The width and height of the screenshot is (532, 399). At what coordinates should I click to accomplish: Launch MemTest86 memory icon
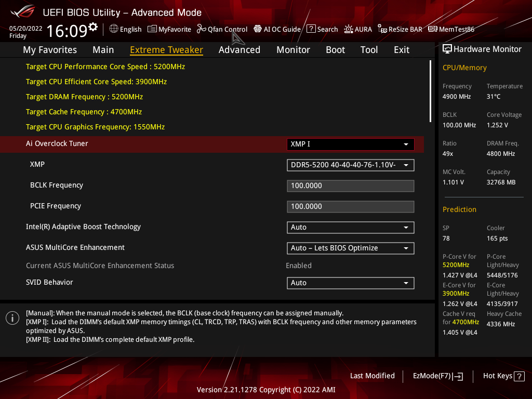point(433,29)
